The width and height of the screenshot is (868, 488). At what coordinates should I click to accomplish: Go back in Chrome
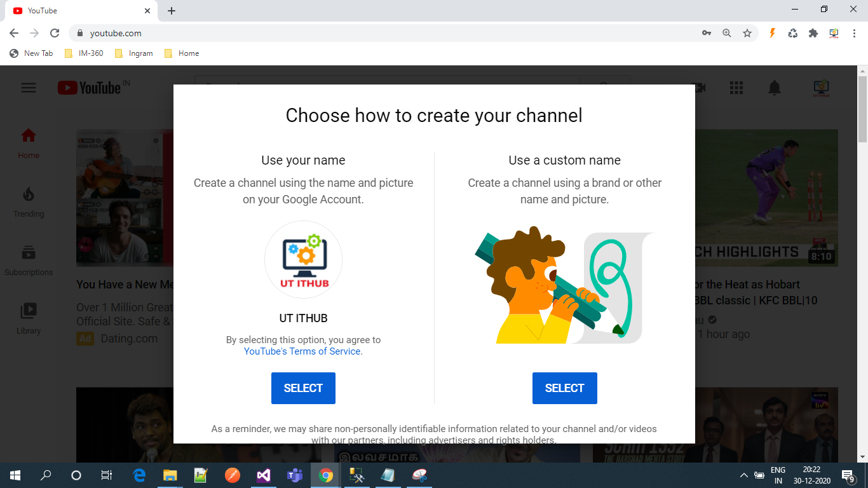click(x=14, y=33)
